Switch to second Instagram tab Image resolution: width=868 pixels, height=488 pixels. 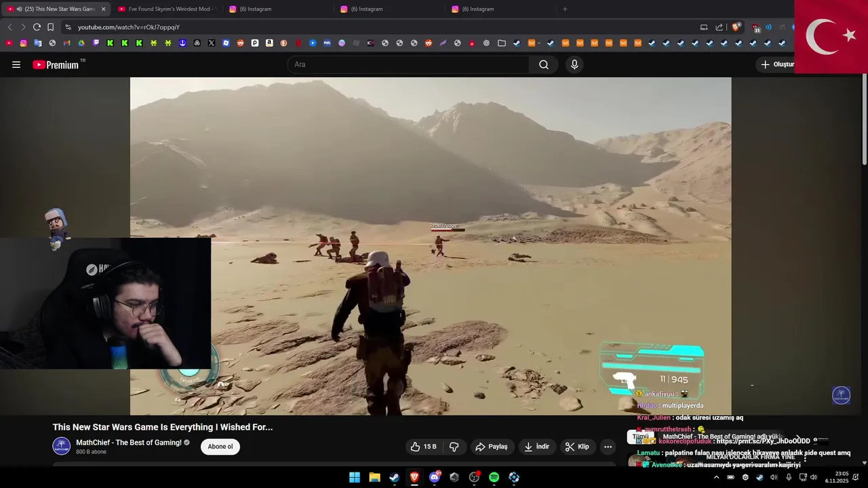389,9
